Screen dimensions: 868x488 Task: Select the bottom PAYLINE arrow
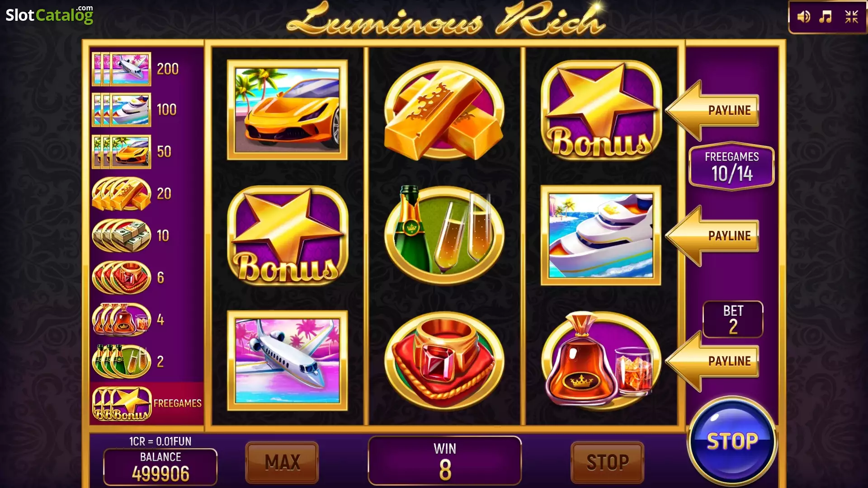click(712, 361)
